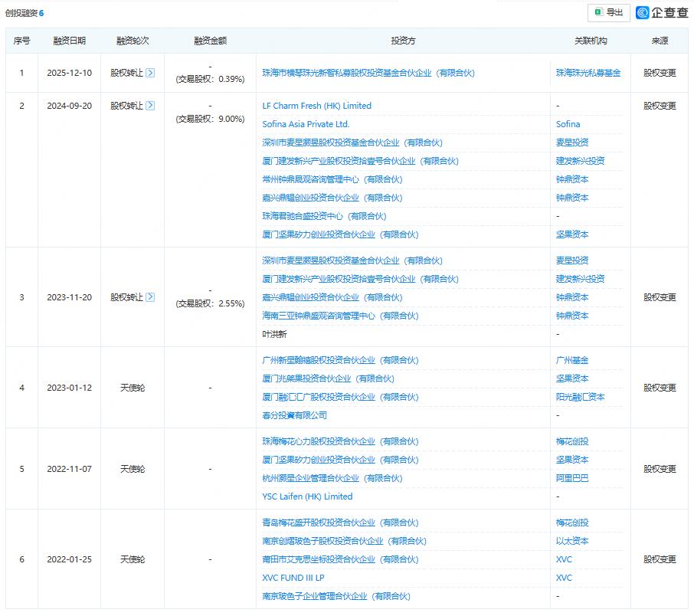The image size is (694, 616).
Task: Open 坚果资本 link beside 厦门兆燊果投资合伙企业
Action: (x=572, y=378)
